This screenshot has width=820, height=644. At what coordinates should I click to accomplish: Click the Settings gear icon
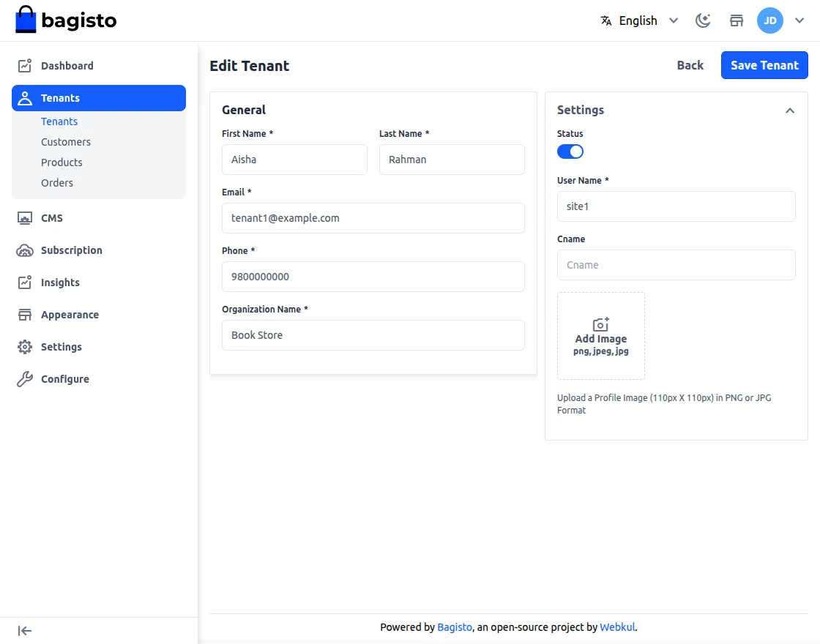click(x=25, y=347)
